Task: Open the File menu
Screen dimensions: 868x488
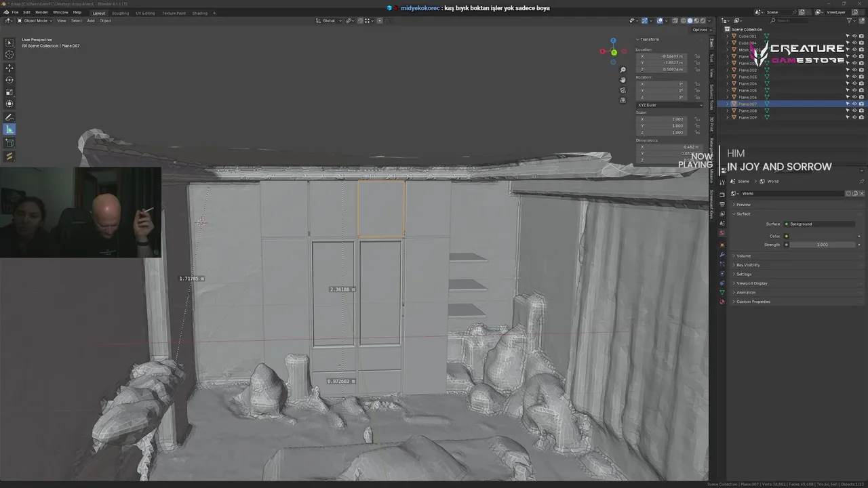Action: (15, 12)
